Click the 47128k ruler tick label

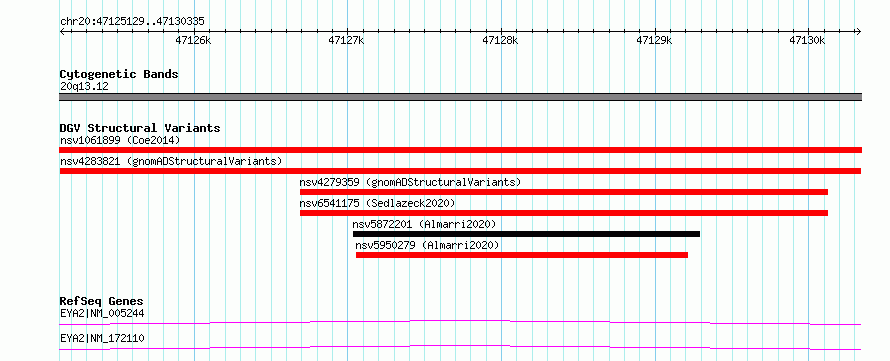click(x=500, y=40)
